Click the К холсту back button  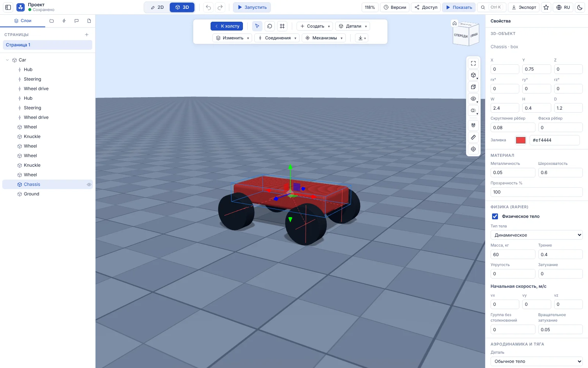pos(227,26)
